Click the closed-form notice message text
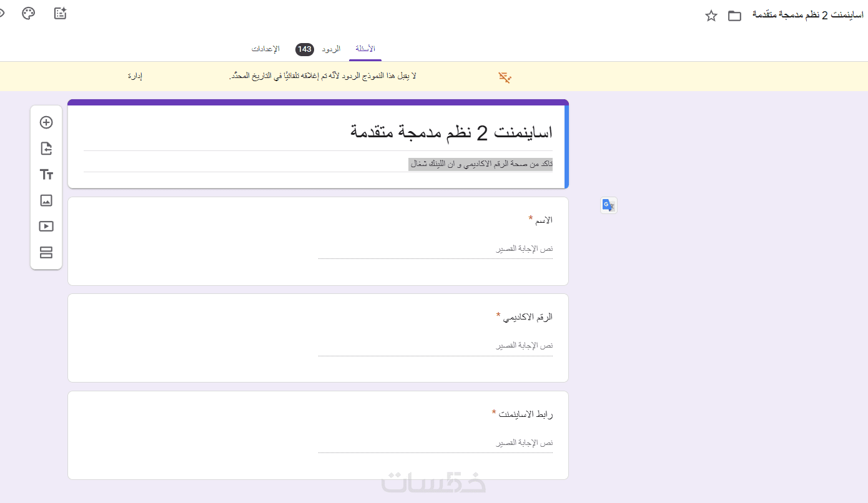This screenshot has width=868, height=503. click(323, 76)
